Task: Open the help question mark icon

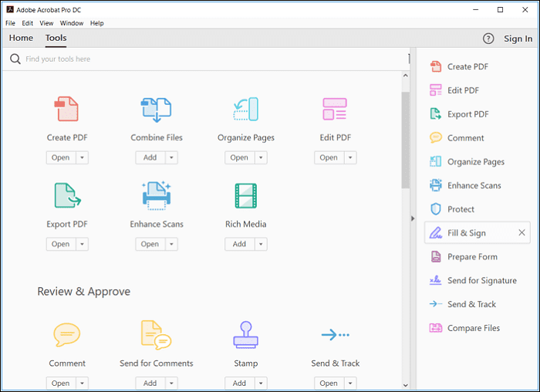Action: point(488,39)
